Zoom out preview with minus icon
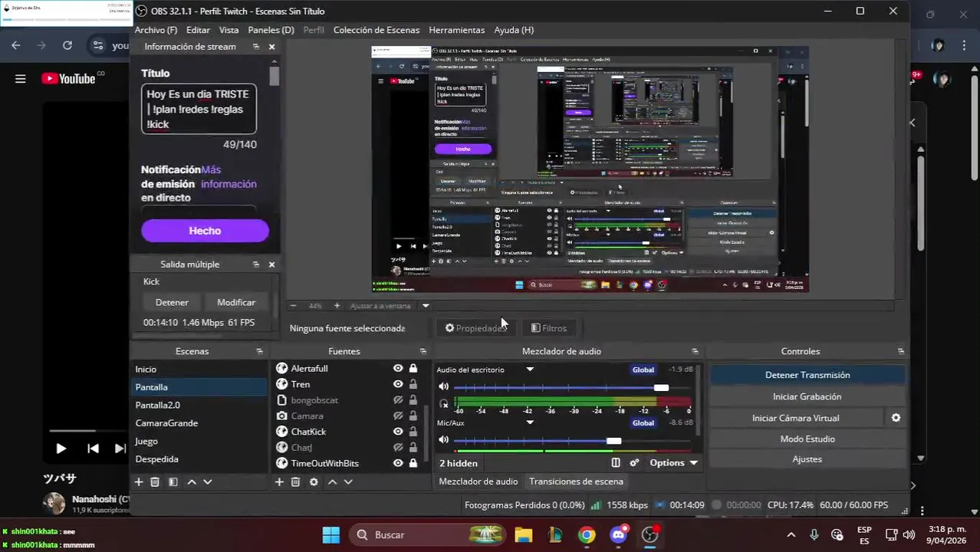The height and width of the screenshot is (552, 980). (x=293, y=306)
